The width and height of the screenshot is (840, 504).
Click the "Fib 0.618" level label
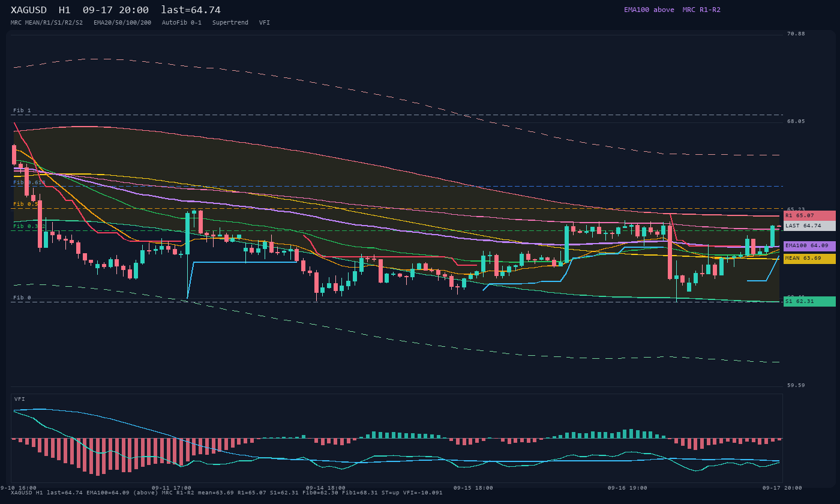(x=29, y=182)
